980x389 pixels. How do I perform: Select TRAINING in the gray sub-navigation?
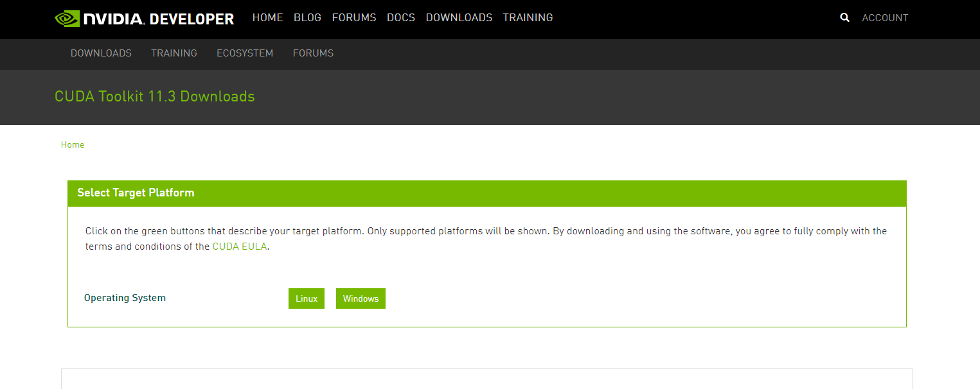(174, 53)
